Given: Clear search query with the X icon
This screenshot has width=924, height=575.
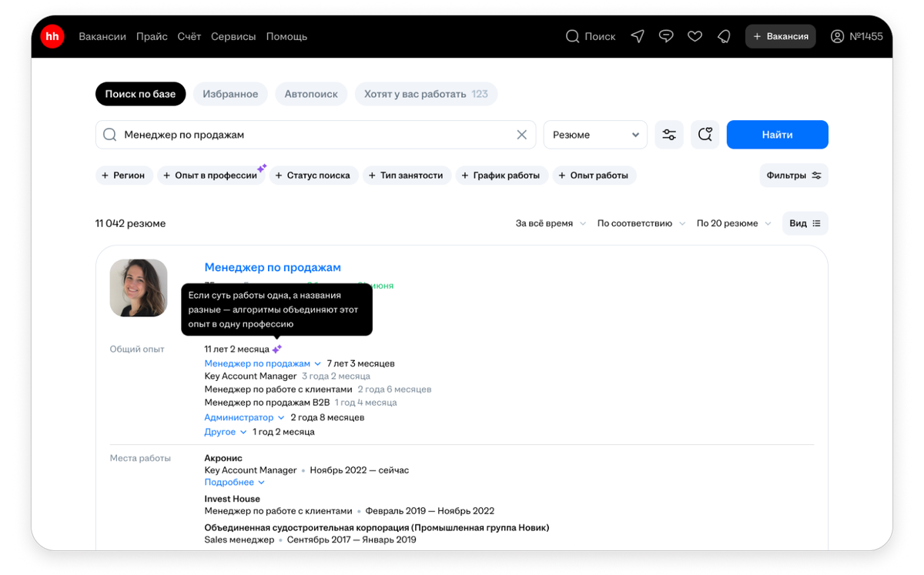Looking at the screenshot, I should pos(522,134).
